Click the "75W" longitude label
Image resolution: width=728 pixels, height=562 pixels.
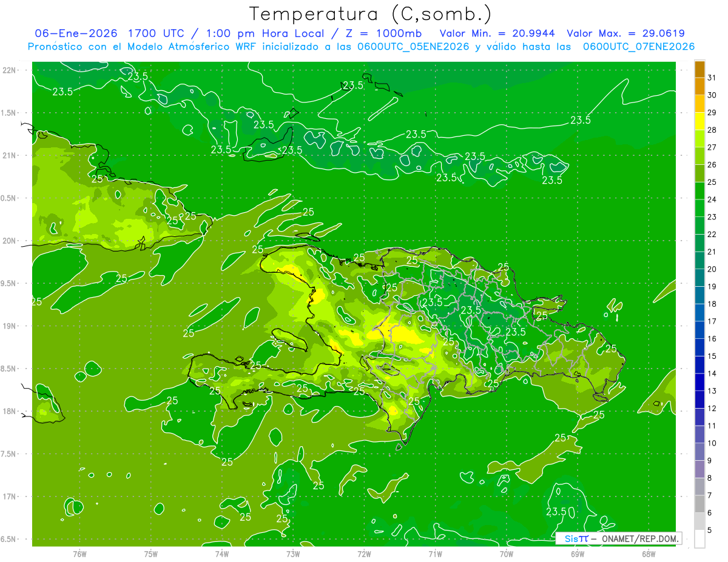(151, 554)
